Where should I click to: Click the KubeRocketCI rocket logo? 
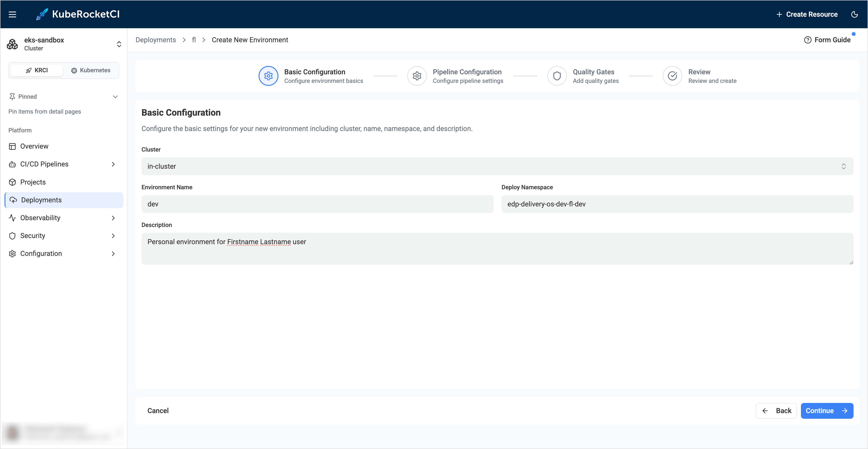pyautogui.click(x=42, y=14)
